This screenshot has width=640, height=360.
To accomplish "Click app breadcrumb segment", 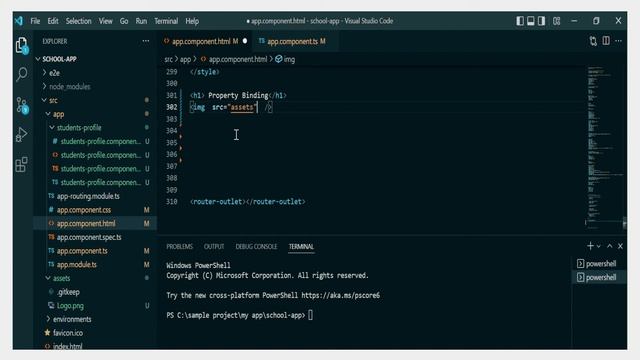I will point(185,60).
